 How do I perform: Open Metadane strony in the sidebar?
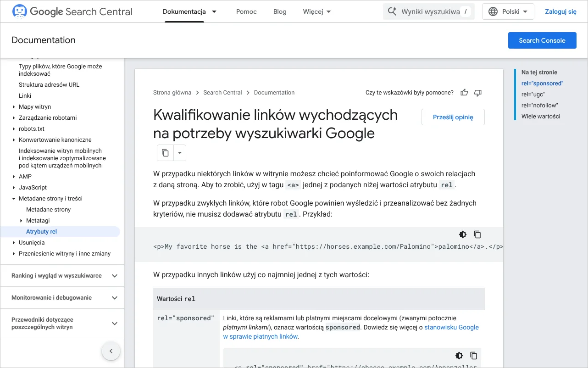[48, 210]
